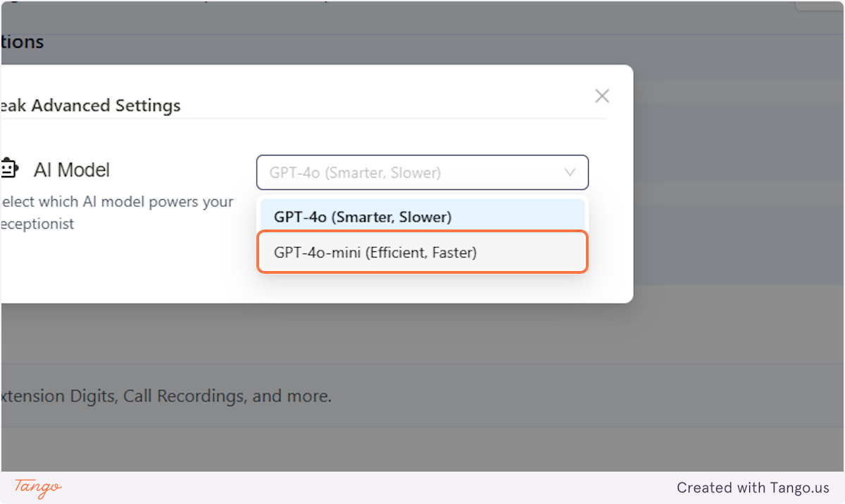
Task: Click the Extension Digits, Call Recordings text
Action: 166,396
